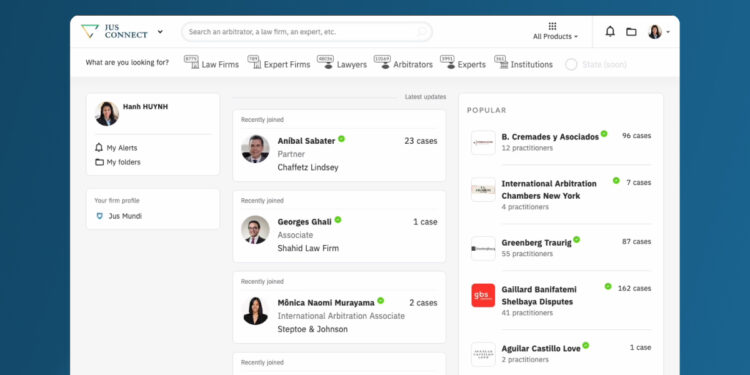
Task: Expand the All Products dropdown
Action: pyautogui.click(x=555, y=36)
